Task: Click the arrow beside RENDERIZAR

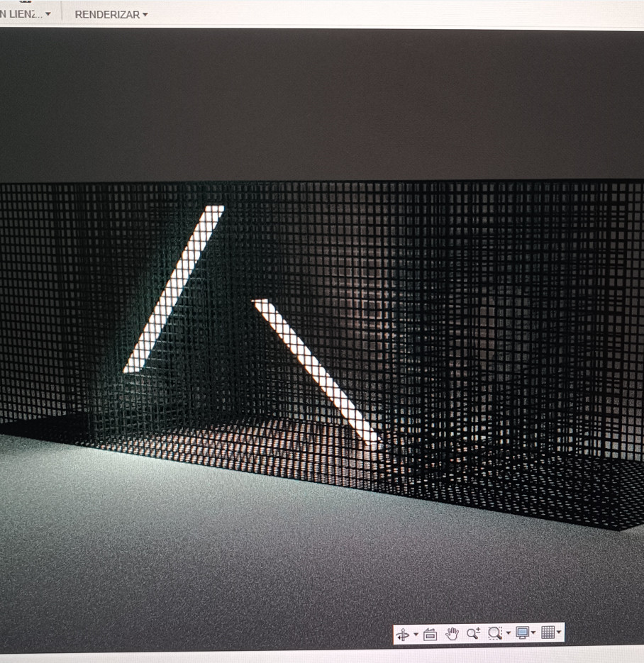Action: click(x=145, y=14)
